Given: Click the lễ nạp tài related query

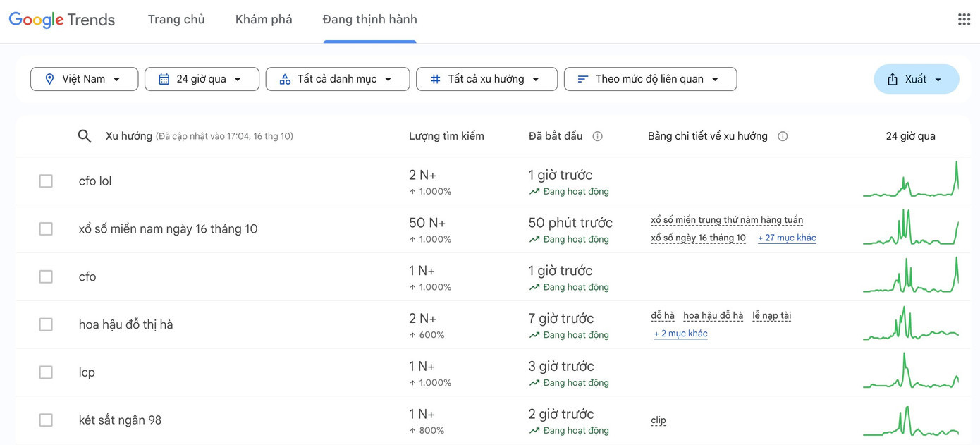Looking at the screenshot, I should (771, 316).
